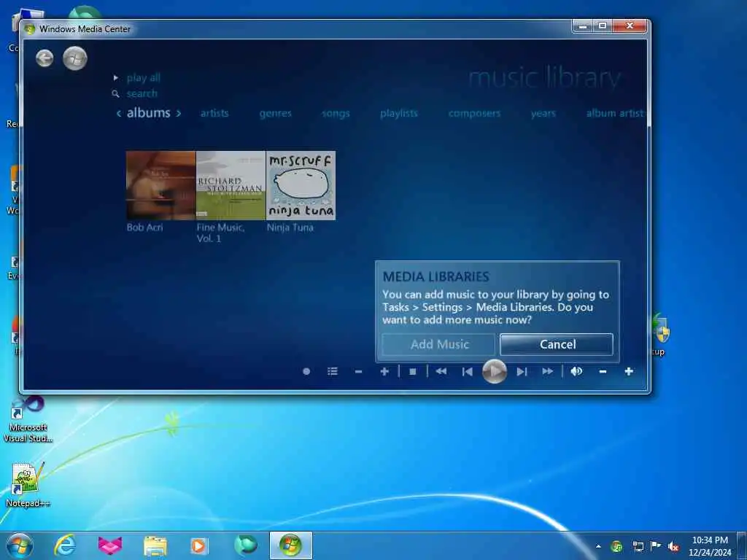Open the pink cat-face taskbar app
This screenshot has width=747, height=560.
(x=110, y=545)
